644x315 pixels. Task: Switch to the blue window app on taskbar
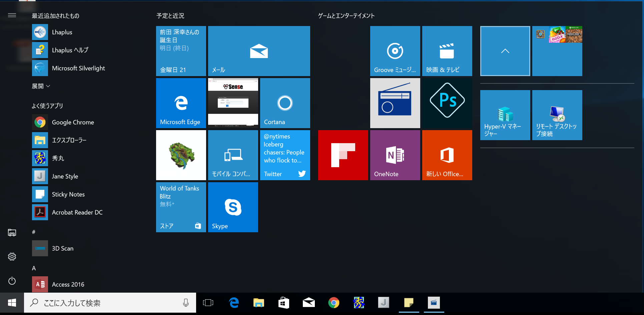[434, 303]
